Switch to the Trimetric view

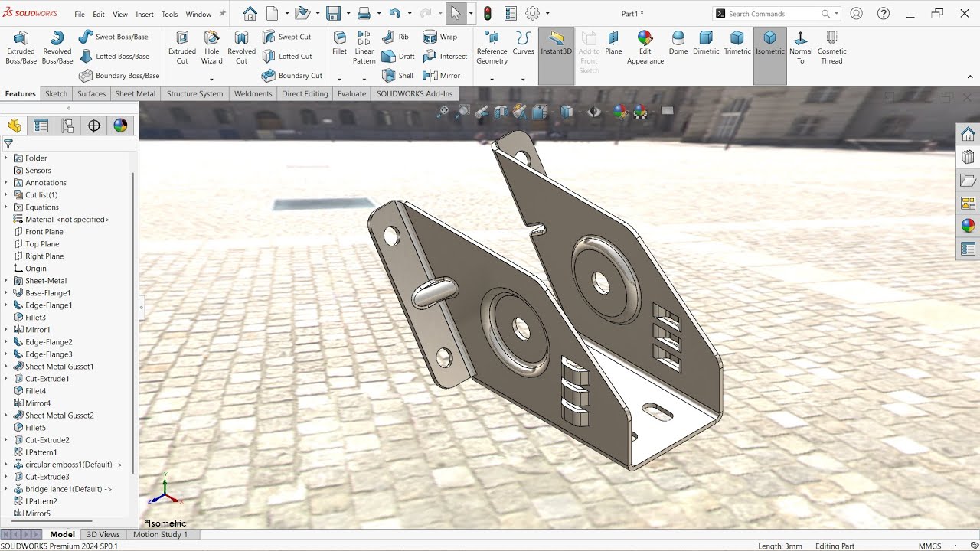tap(737, 43)
